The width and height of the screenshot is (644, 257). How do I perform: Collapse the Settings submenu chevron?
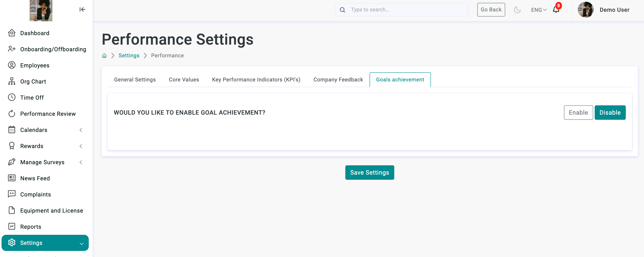pos(82,244)
